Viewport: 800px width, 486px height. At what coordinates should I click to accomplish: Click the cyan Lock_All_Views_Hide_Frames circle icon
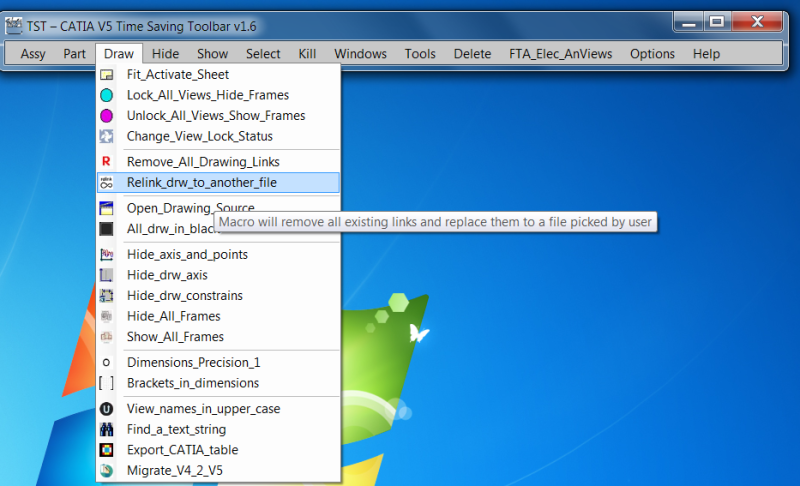click(107, 95)
